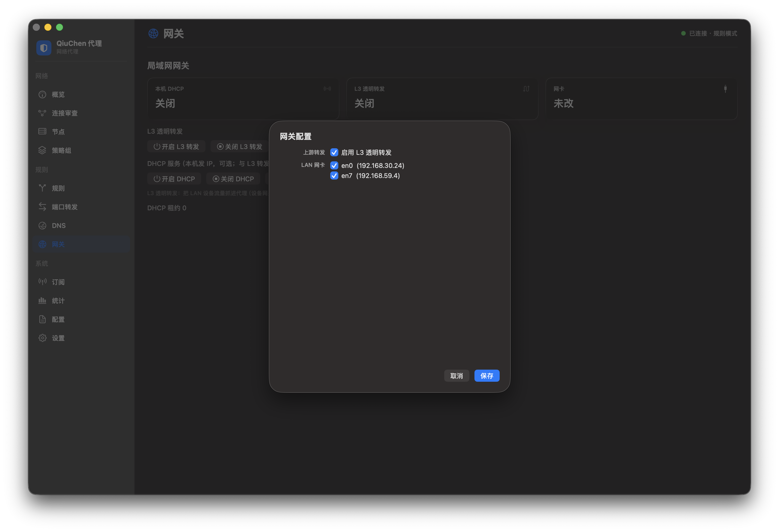Uncheck 启用 L3 透明转发 checkbox

coord(334,153)
